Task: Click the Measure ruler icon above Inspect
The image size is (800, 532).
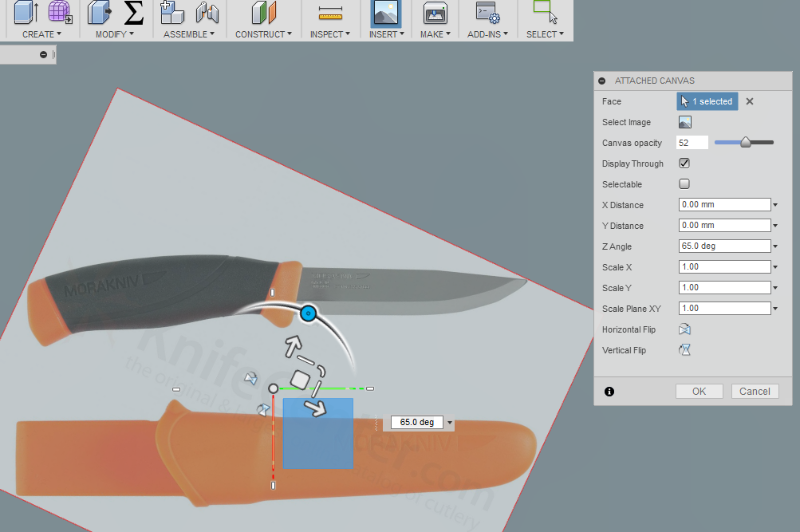Action: pyautogui.click(x=330, y=14)
